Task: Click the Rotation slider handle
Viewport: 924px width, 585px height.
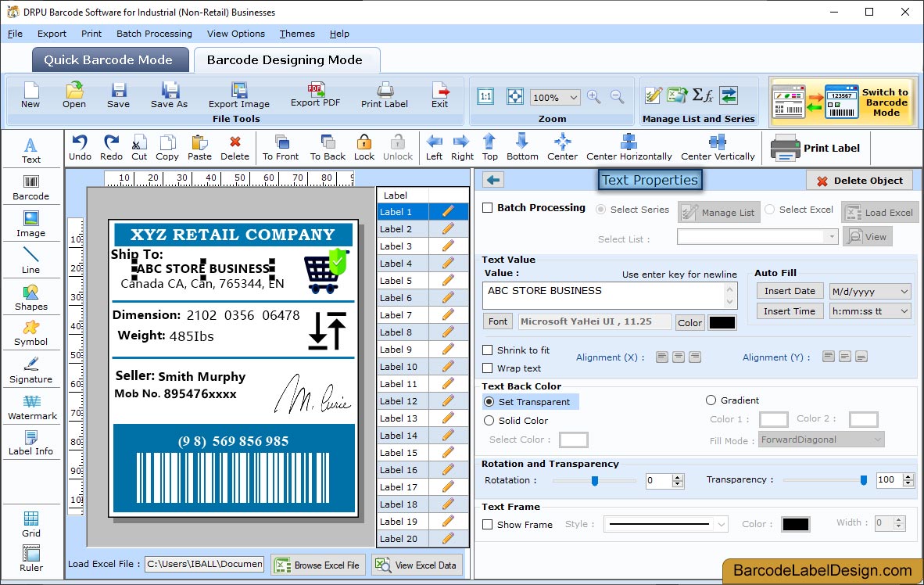Action: click(595, 481)
